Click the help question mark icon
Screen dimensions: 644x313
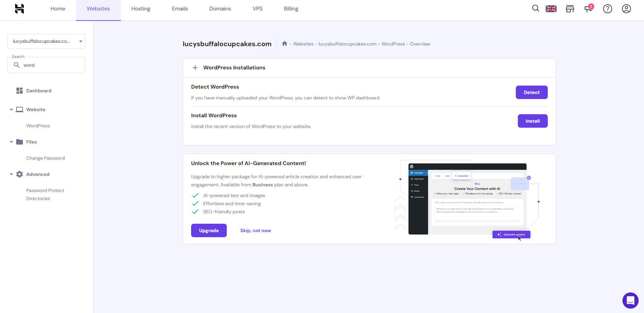click(x=607, y=8)
